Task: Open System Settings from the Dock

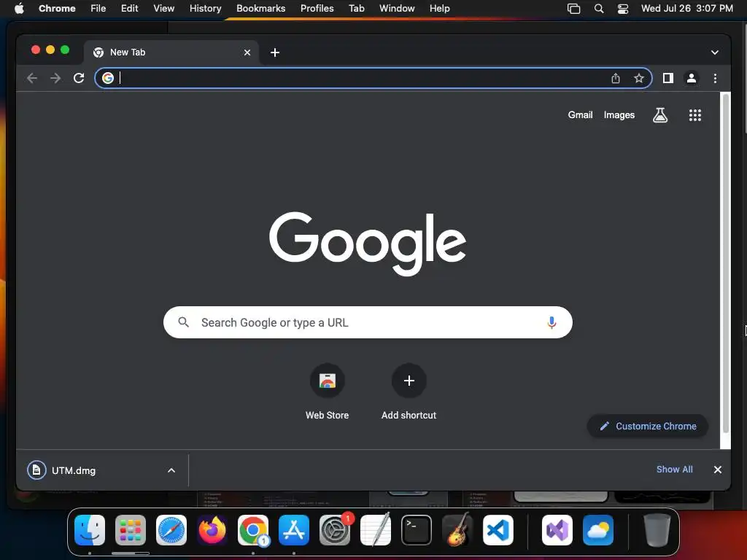Action: click(x=335, y=530)
